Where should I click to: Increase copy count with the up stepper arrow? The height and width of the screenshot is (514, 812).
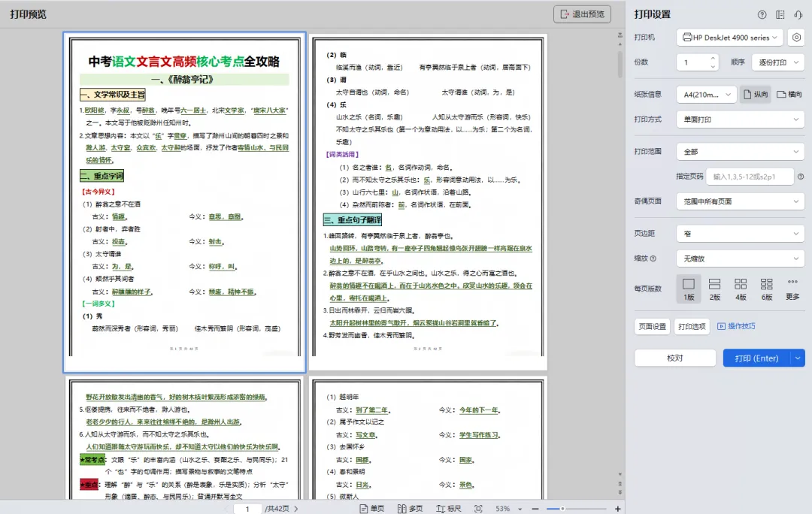tap(713, 58)
